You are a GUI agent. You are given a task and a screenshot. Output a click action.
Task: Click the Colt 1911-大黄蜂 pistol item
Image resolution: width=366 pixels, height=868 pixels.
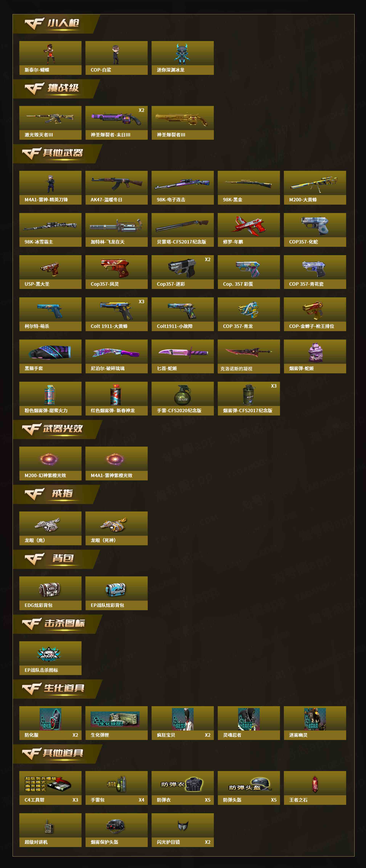pos(116,314)
